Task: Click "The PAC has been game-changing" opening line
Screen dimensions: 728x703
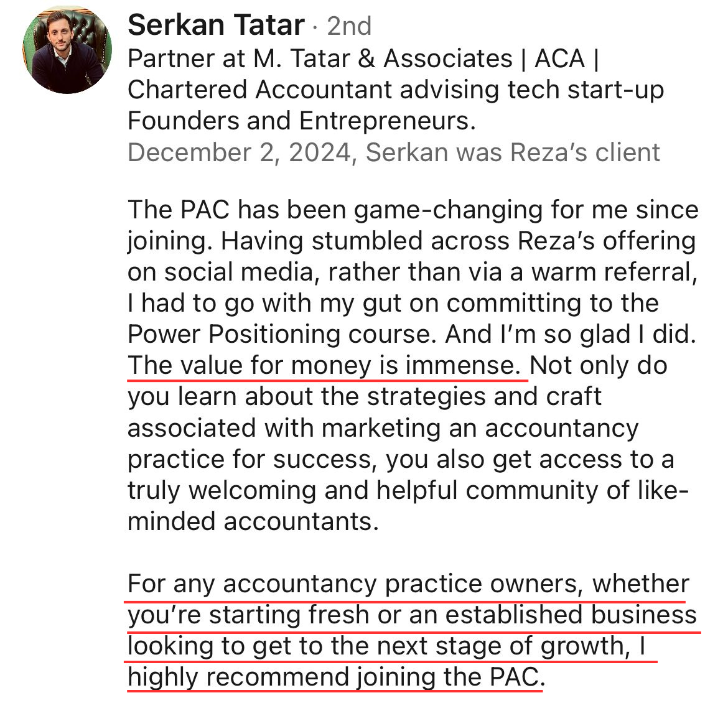Action: (x=413, y=210)
